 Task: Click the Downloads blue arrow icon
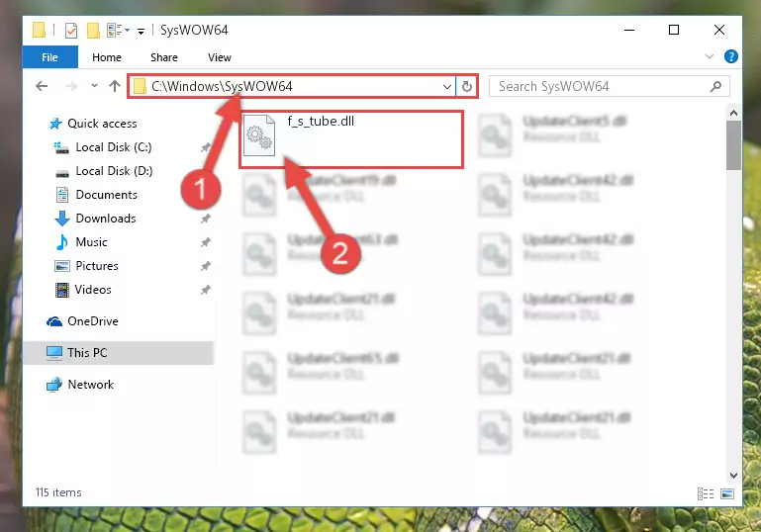coord(62,219)
